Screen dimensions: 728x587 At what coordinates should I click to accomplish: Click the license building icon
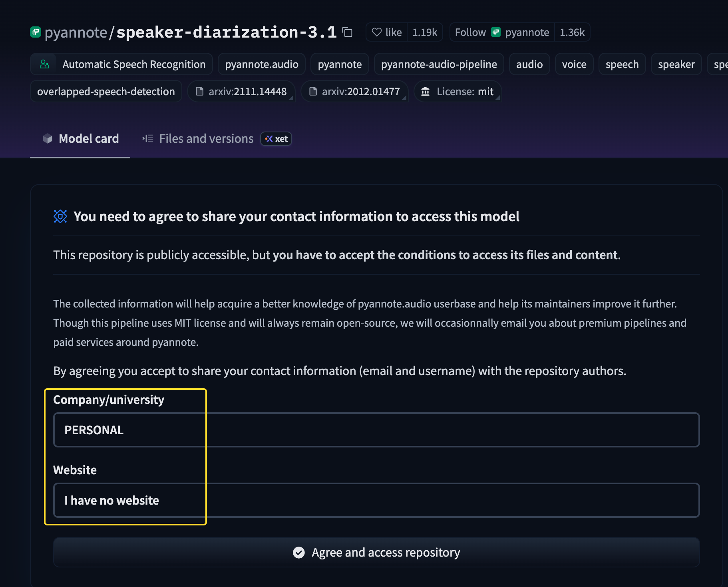(426, 92)
